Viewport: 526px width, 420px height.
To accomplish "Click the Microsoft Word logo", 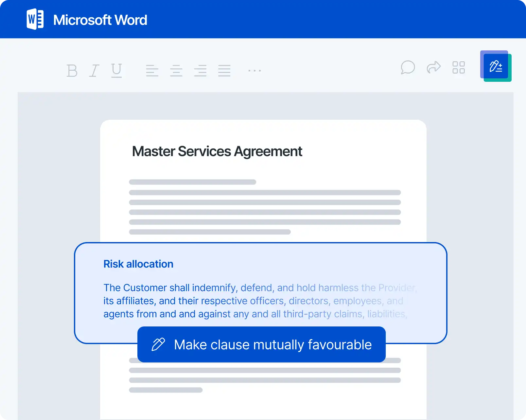I will click(x=35, y=20).
